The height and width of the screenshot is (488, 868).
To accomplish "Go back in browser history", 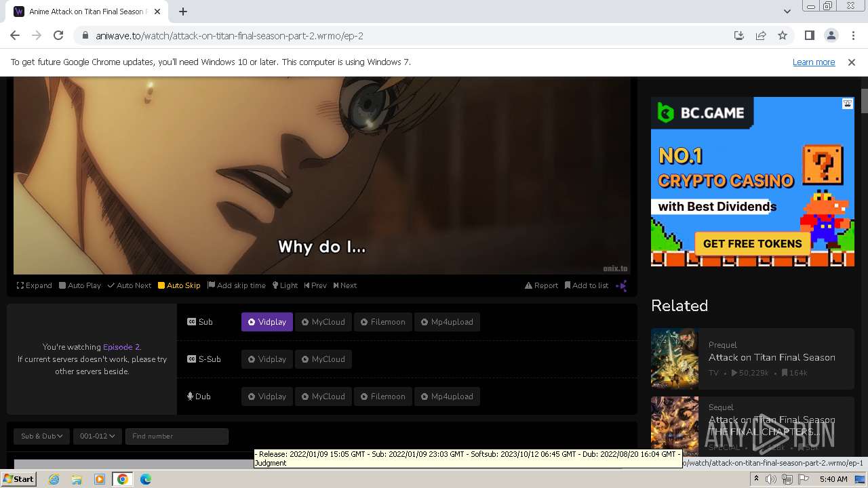I will point(15,36).
